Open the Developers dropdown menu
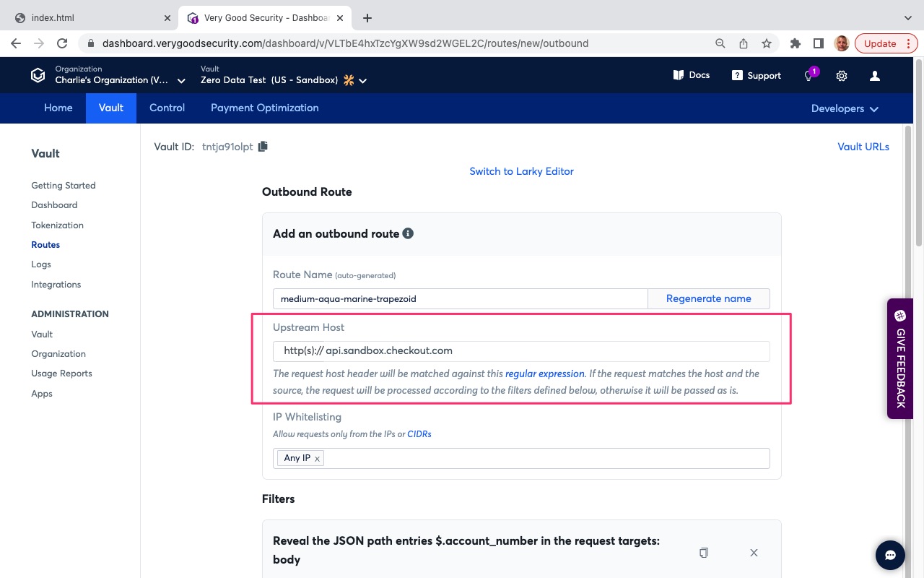The height and width of the screenshot is (578, 924). [845, 108]
